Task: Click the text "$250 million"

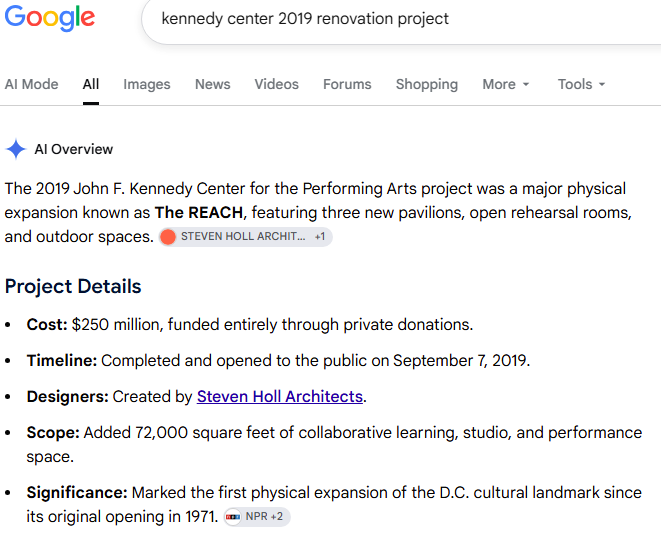Action: (115, 325)
